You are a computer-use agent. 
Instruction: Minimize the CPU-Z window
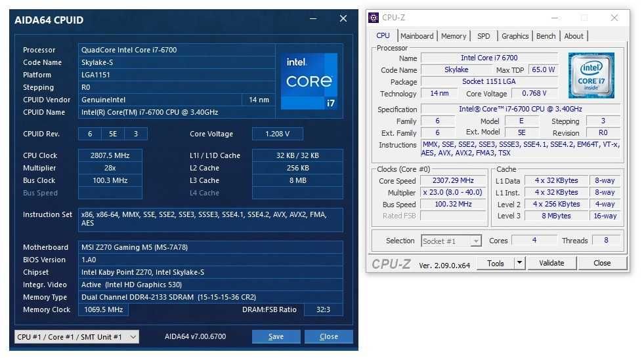tap(555, 18)
